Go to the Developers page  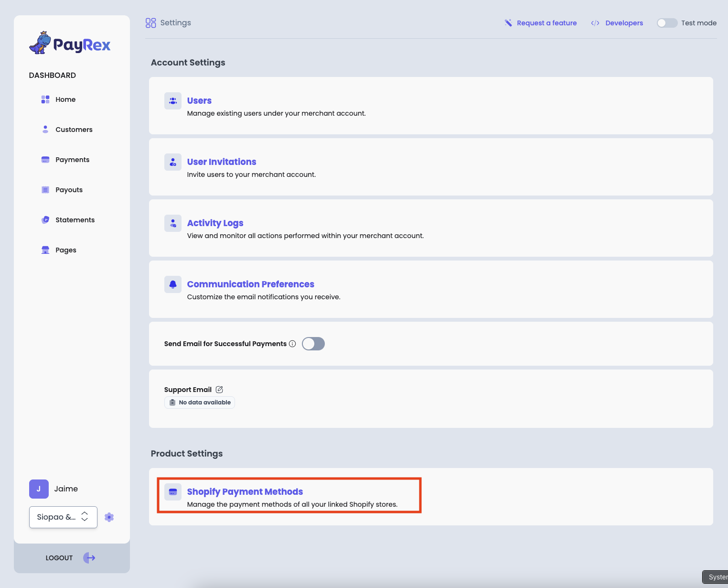coord(624,22)
